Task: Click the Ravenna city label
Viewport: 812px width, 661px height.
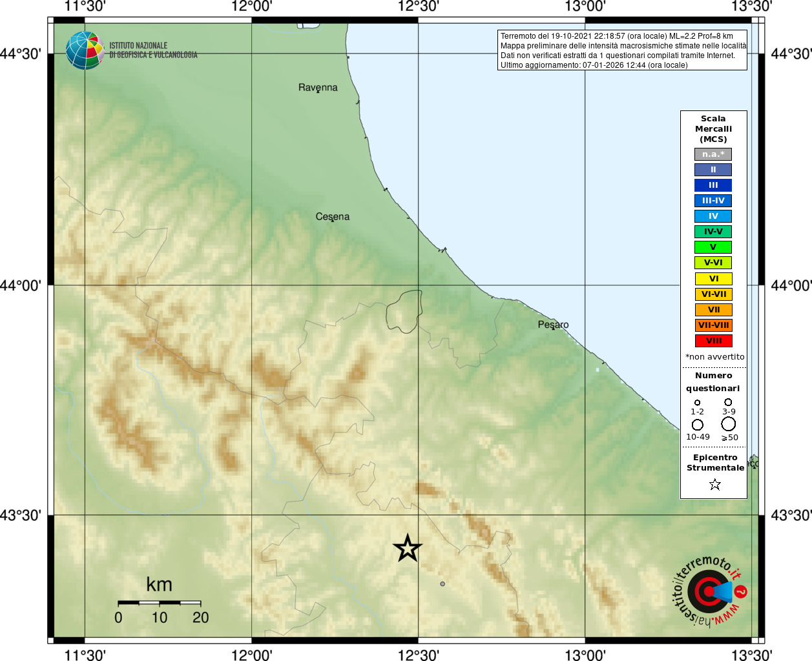Action: (x=318, y=87)
